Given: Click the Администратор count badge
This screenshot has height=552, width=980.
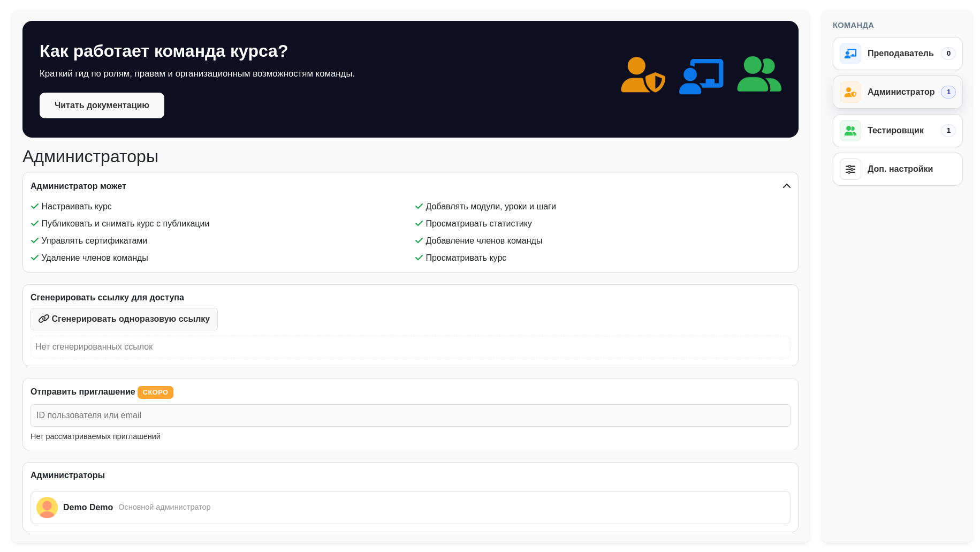Looking at the screenshot, I should 948,92.
